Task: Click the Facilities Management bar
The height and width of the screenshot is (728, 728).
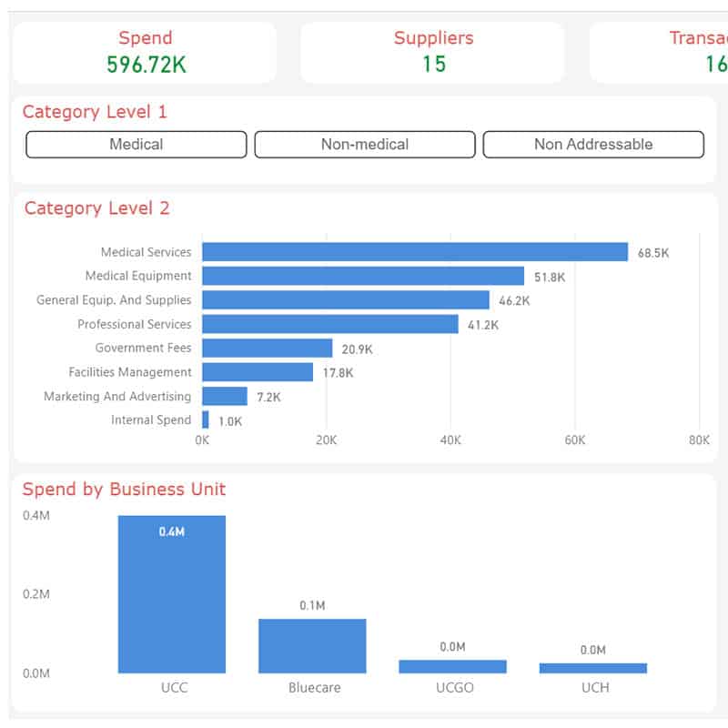Action: point(258,372)
